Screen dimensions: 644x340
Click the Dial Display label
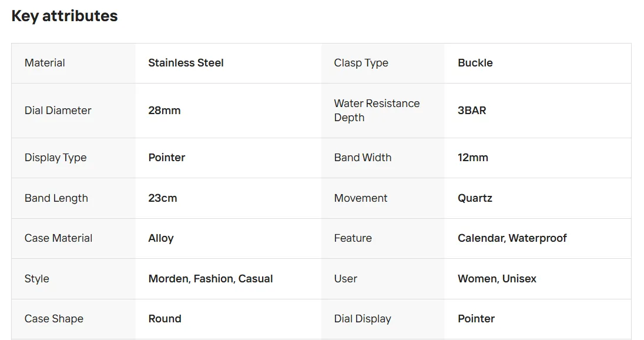coord(362,319)
